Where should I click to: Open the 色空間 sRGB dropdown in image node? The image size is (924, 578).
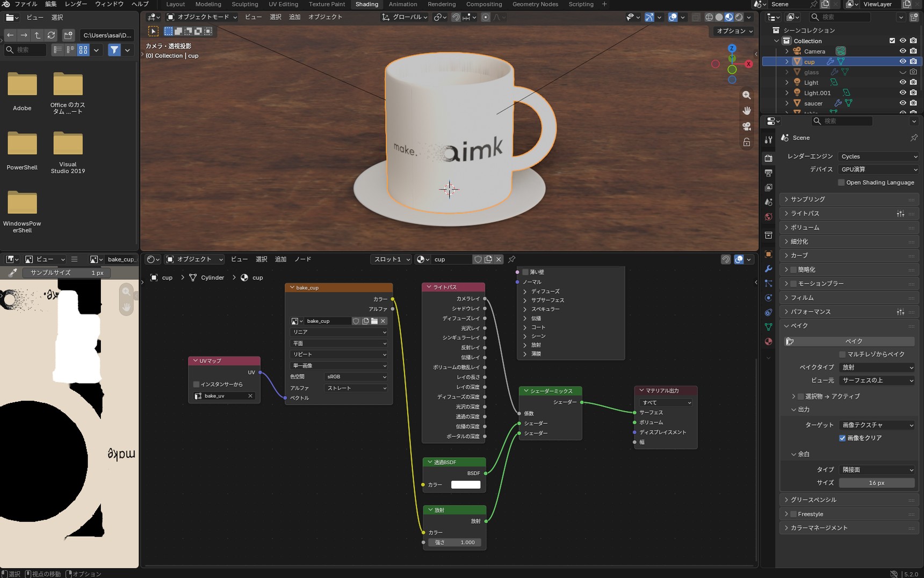pos(356,377)
